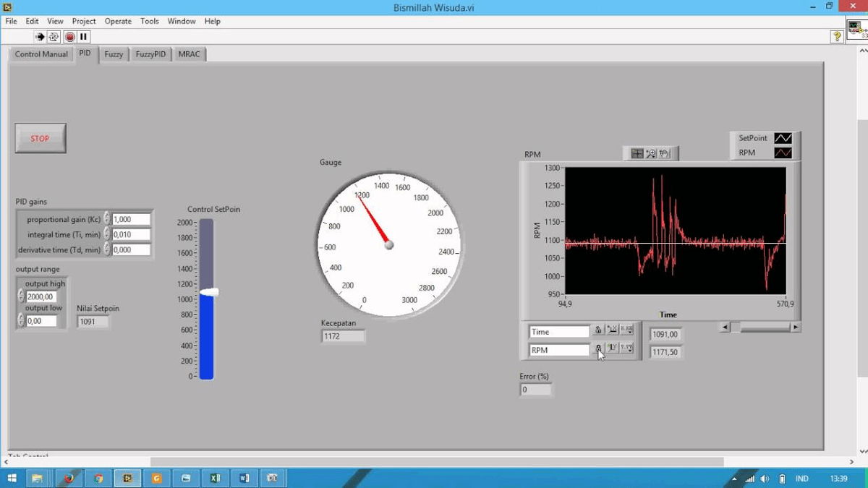Click the Kecepatan indicator value 1172
Image resolution: width=868 pixels, height=488 pixels.
343,336
